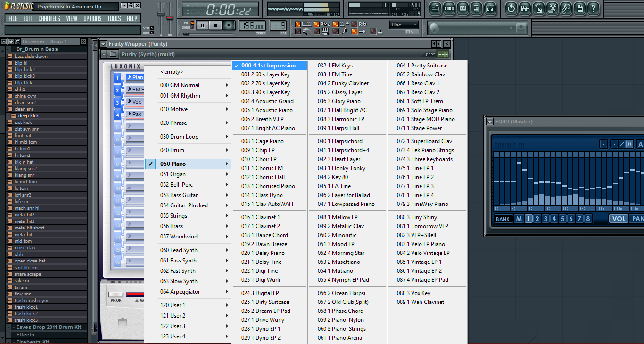Open the FILE menu
This screenshot has height=344, width=644.
coord(13,18)
